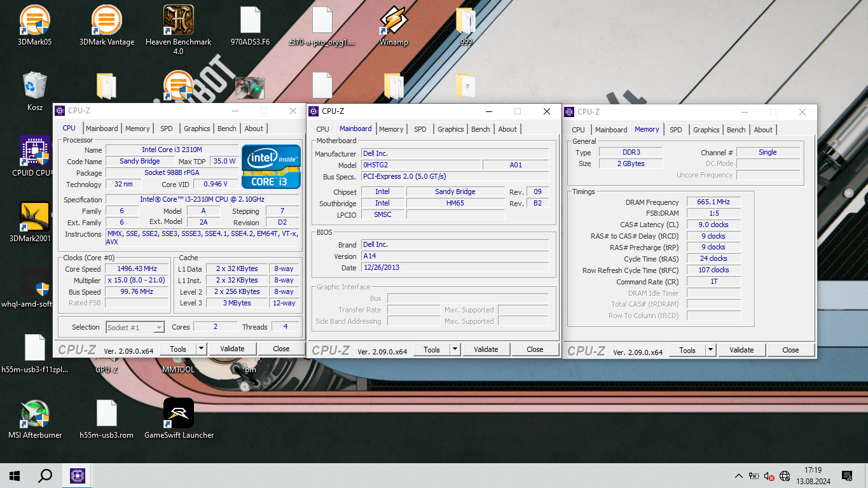This screenshot has height=488, width=868.
Task: Click the DRAM Frequency value 665.1 MHz
Action: click(x=713, y=202)
